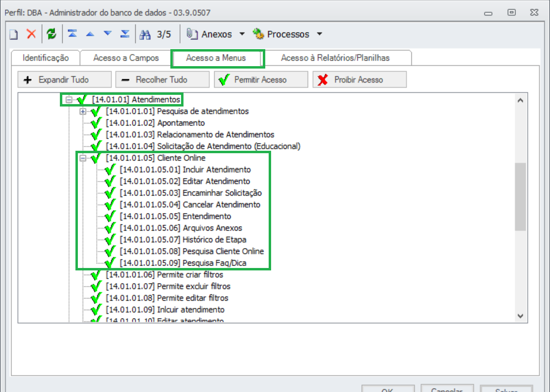Select [14.01.01.07] Permite excluir filtros row
Screen dimensions: 550x392
(x=168, y=286)
